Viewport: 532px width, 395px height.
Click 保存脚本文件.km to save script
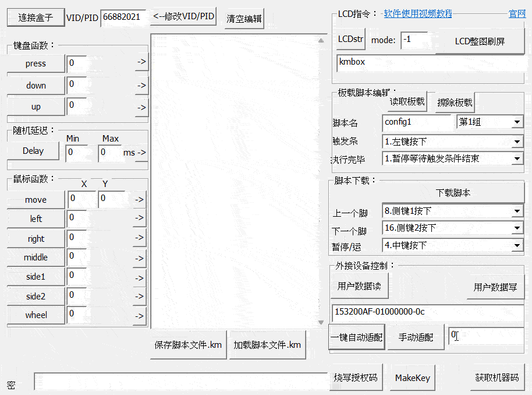[x=188, y=345]
